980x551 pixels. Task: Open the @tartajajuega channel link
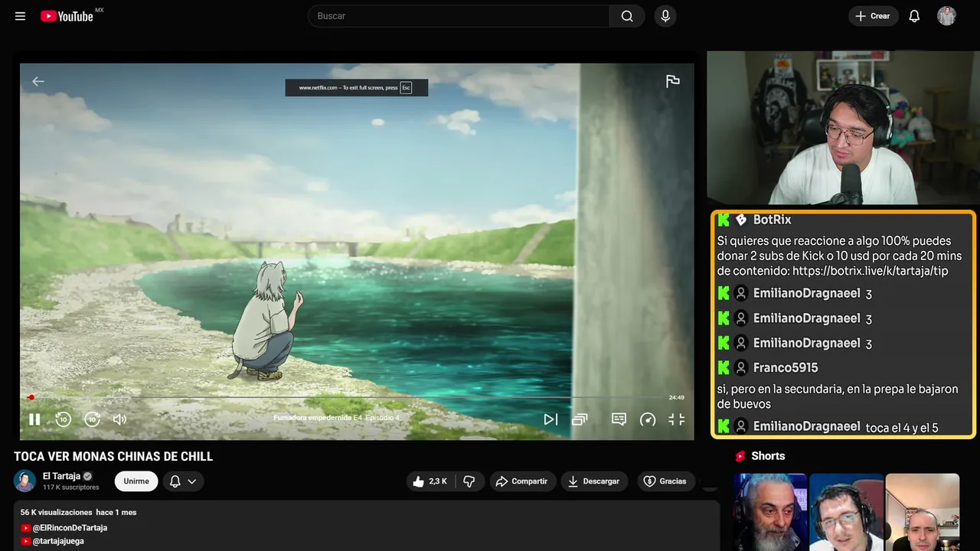58,541
